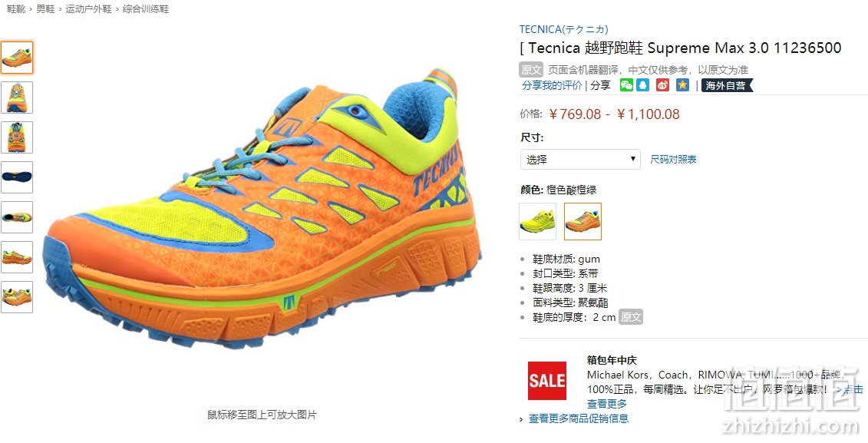The image size is (868, 443).
Task: Expand 查看更多商品促销信息
Action: [579, 418]
